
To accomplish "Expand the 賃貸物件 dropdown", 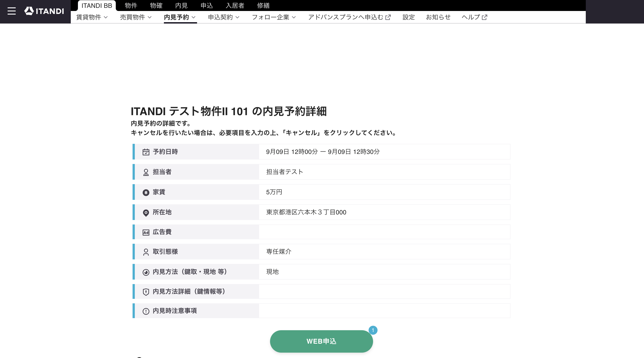I will (92, 17).
